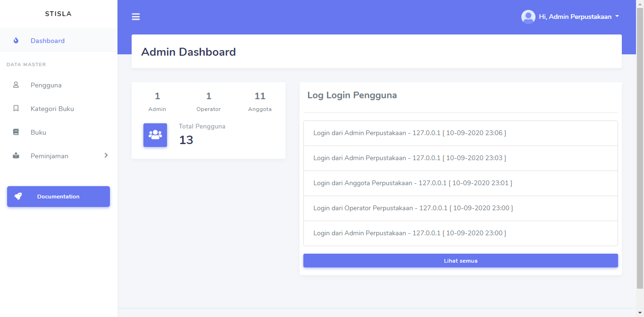This screenshot has width=644, height=317.
Task: Open the Dashboard menu item
Action: 47,41
